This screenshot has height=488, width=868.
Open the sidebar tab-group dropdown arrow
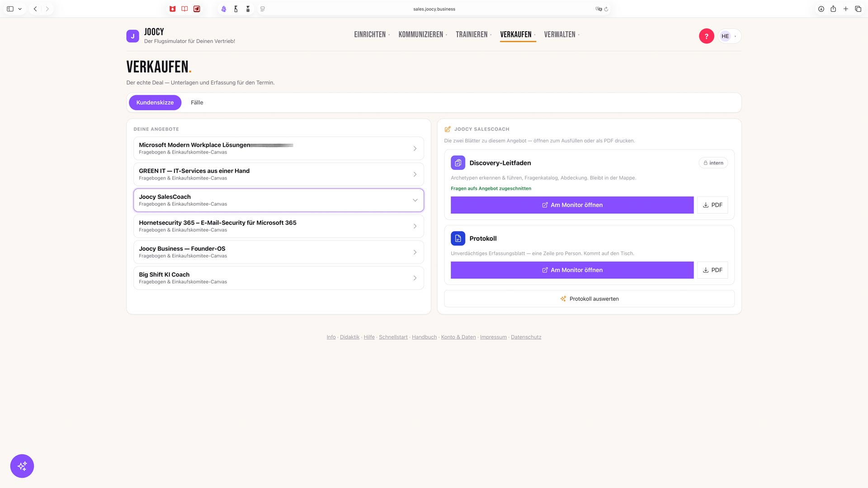[20, 9]
